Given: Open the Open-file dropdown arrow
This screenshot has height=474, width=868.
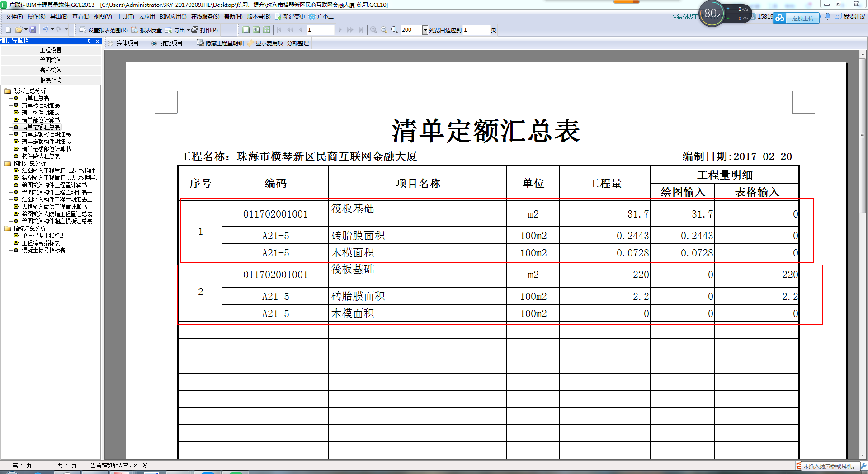Looking at the screenshot, I should coord(26,30).
